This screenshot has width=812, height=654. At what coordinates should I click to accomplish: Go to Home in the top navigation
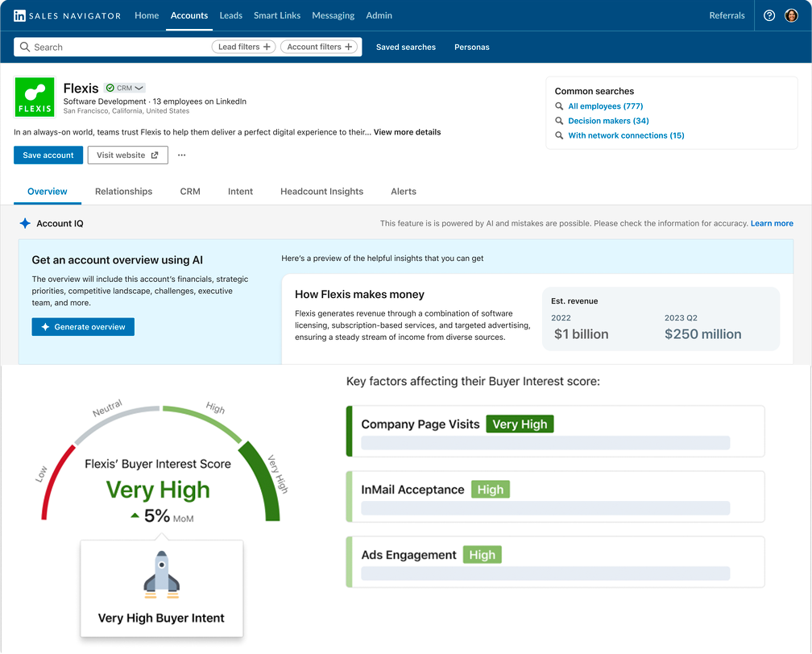147,15
